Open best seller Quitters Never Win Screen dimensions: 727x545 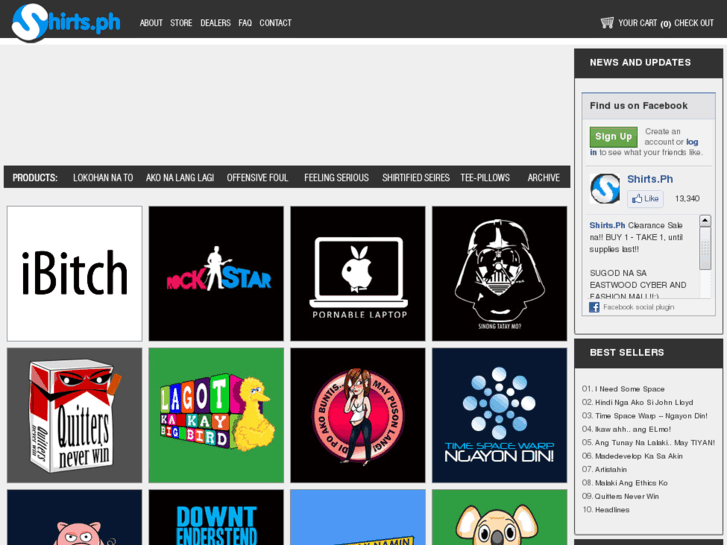[627, 497]
